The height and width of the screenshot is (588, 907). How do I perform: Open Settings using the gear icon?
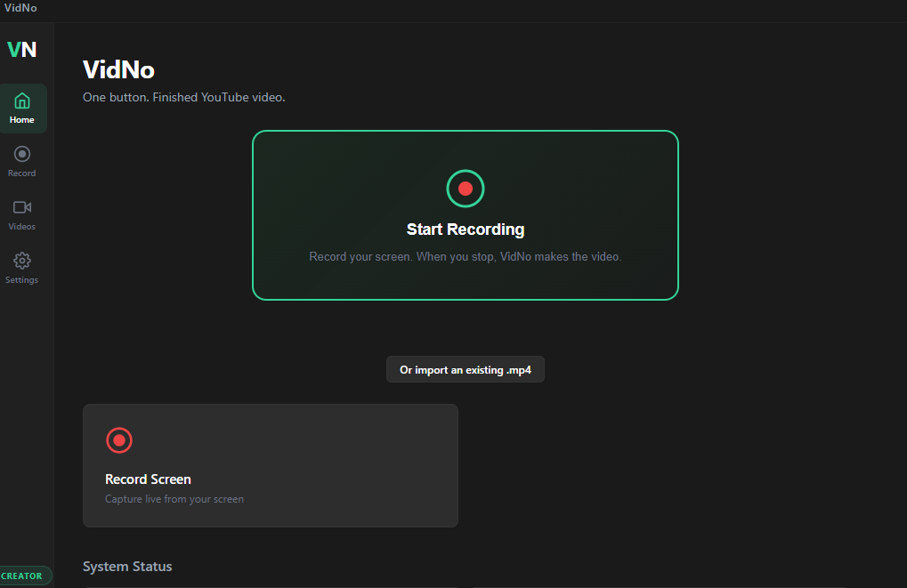[x=21, y=262]
